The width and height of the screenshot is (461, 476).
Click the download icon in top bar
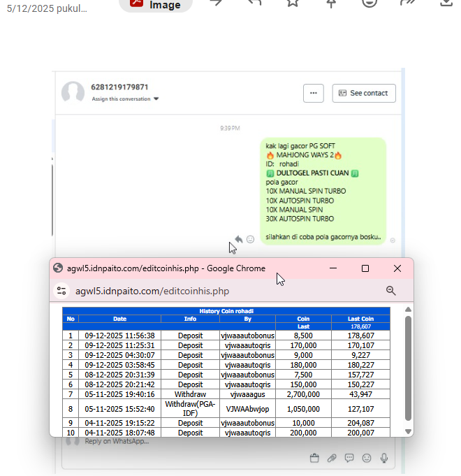pyautogui.click(x=446, y=2)
